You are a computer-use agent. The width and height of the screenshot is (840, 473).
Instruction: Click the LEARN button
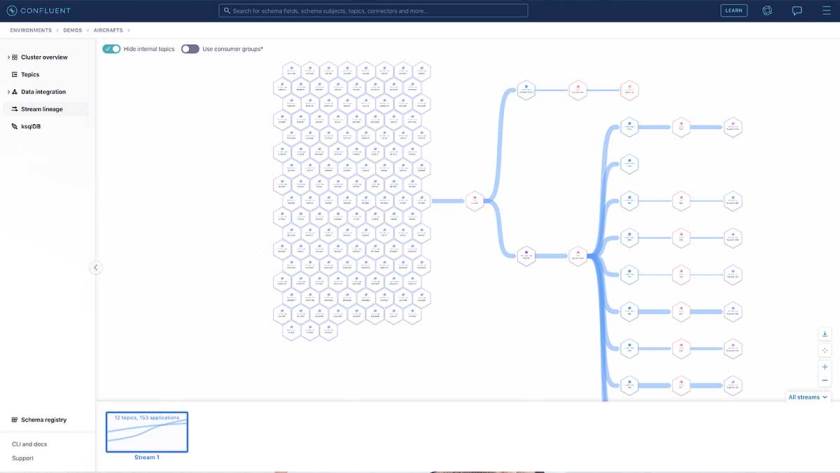click(x=733, y=11)
